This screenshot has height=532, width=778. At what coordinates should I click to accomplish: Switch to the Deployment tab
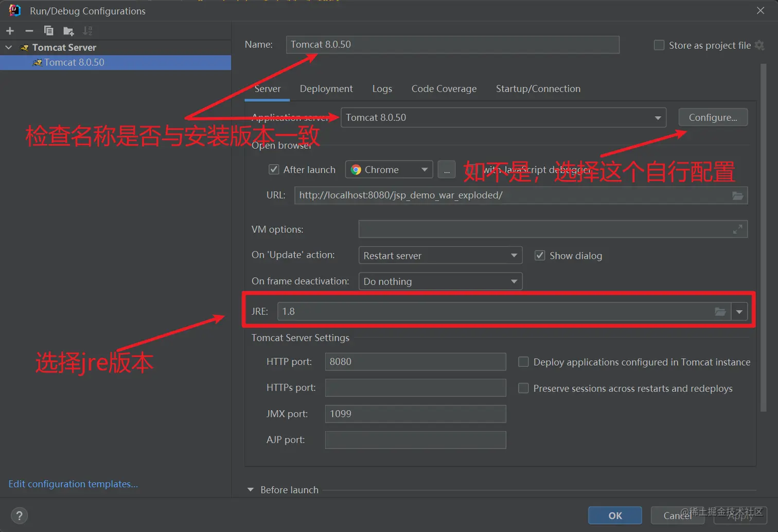(x=326, y=88)
